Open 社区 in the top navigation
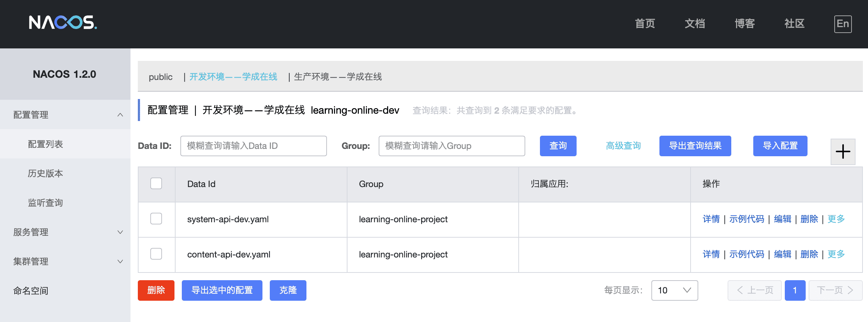868x322 pixels. pyautogui.click(x=794, y=24)
